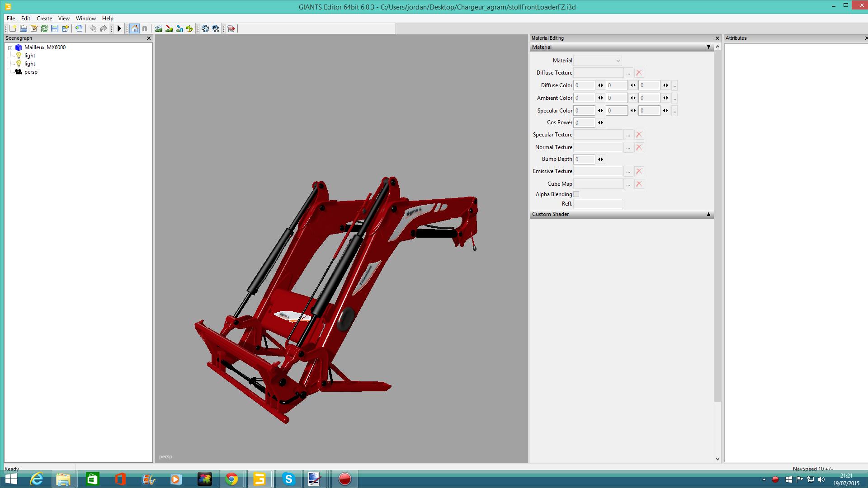This screenshot has width=868, height=488.
Task: Collapse the Material section
Action: (708, 47)
